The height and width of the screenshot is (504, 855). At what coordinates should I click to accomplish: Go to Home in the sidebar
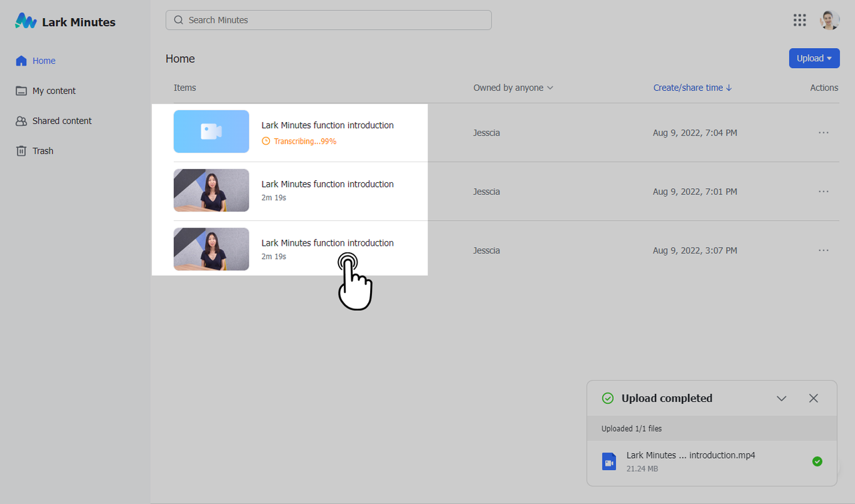(43, 61)
